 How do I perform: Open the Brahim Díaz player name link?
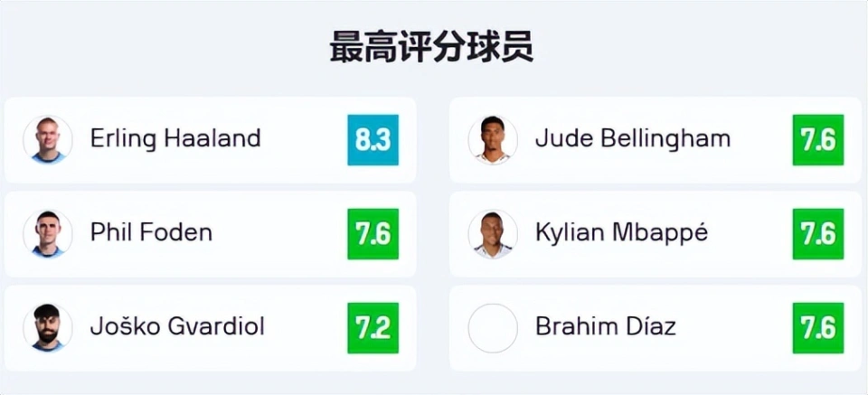(606, 326)
